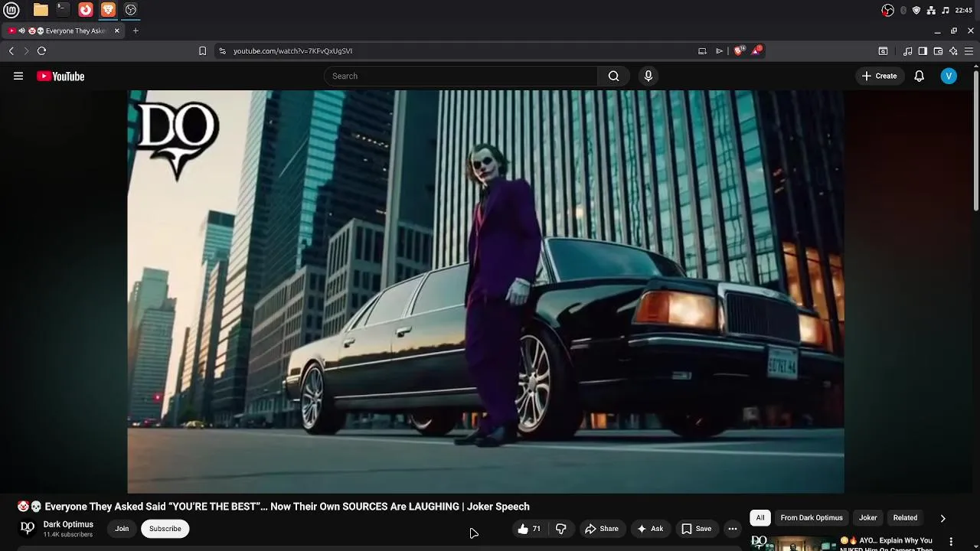Save video to a playlist
Image resolution: width=980 pixels, height=551 pixels.
[x=696, y=529]
